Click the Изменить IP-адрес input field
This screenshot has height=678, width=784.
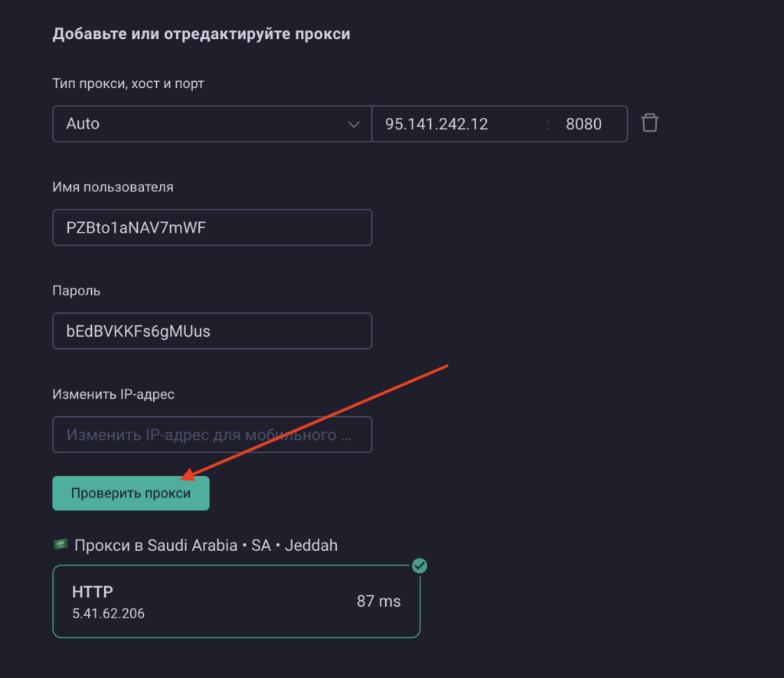(x=212, y=434)
